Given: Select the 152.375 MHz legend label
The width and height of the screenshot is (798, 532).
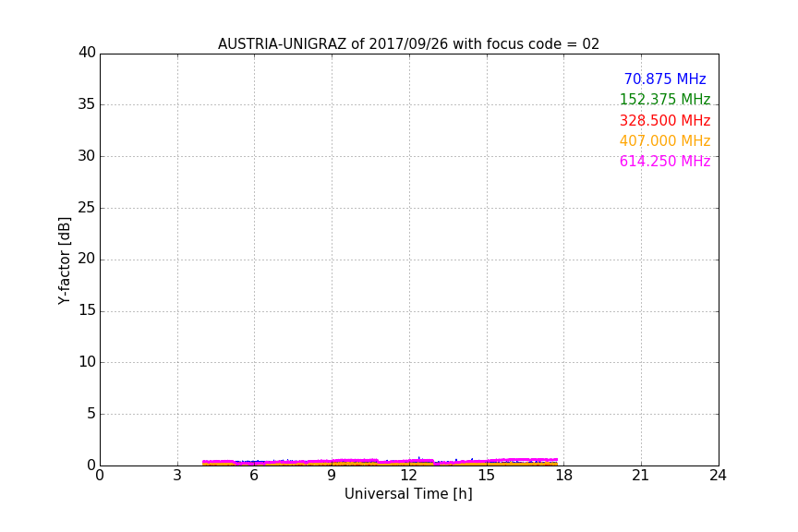Looking at the screenshot, I should tap(665, 99).
